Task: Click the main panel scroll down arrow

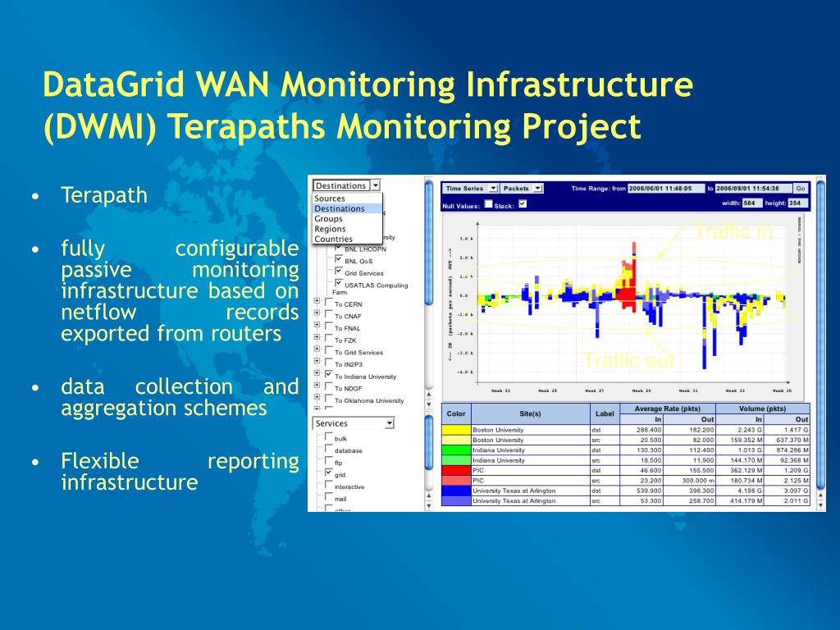Action: (820, 504)
